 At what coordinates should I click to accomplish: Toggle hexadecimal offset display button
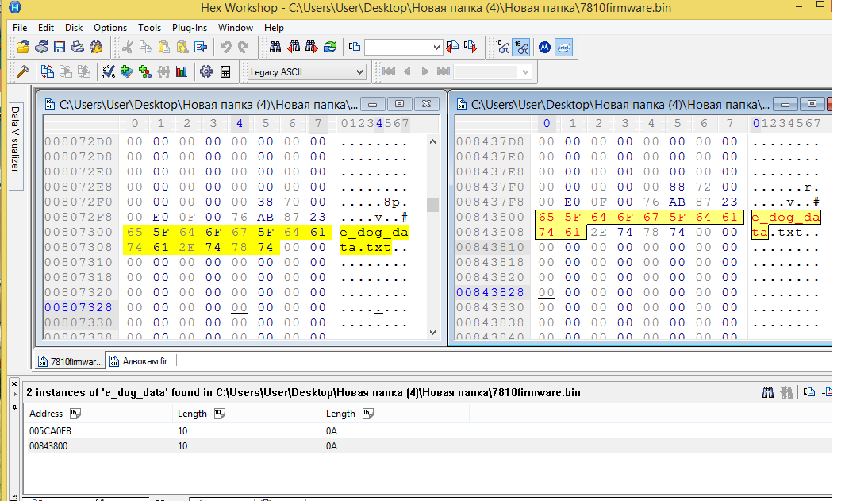click(520, 48)
